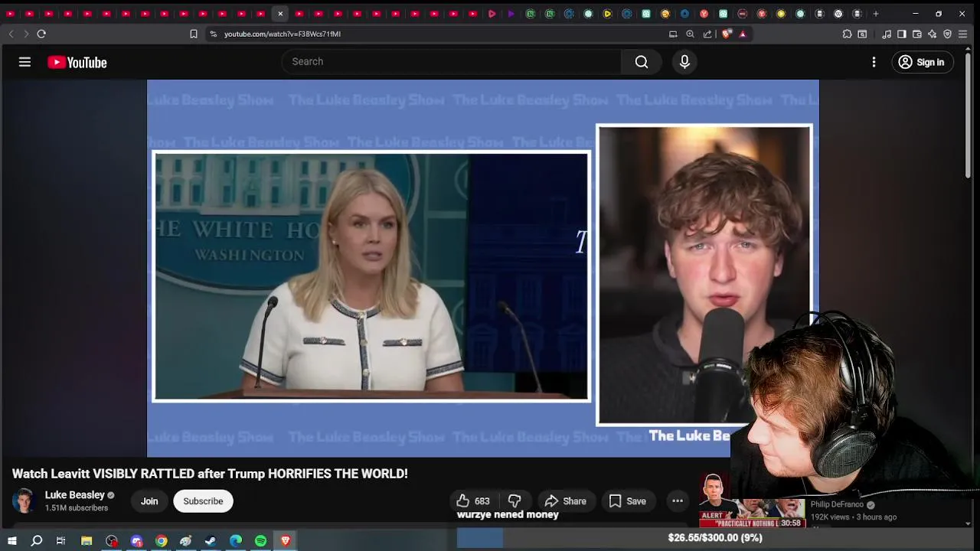Go to YouTube home via logo
This screenshot has height=551, width=980.
click(77, 63)
